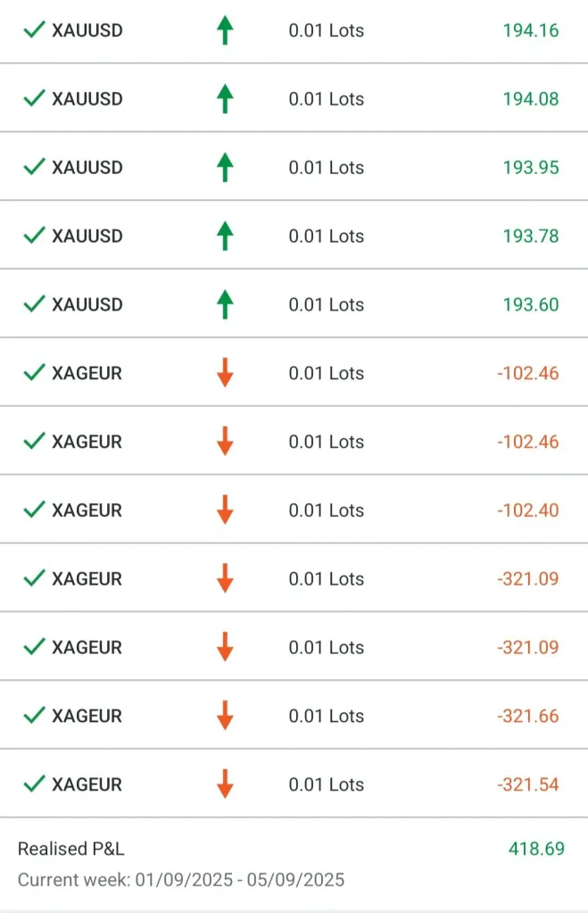Click the up arrow in the 194.08 row

click(225, 99)
